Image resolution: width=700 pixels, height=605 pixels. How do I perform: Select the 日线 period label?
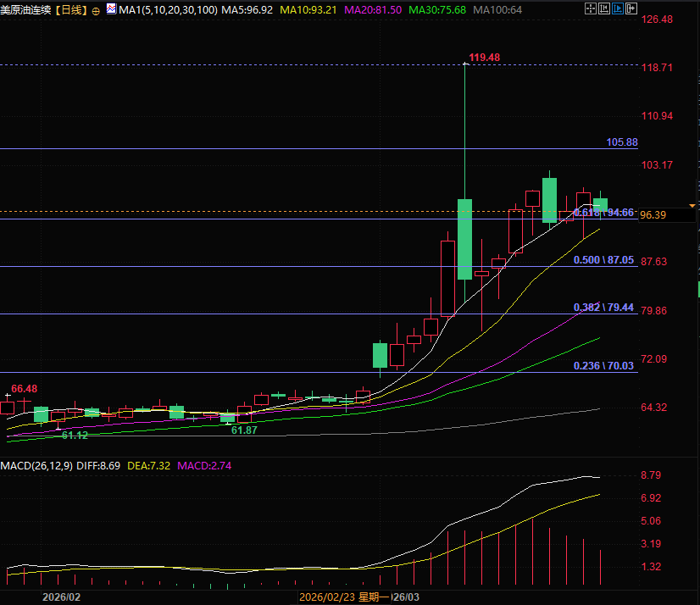coord(71,10)
